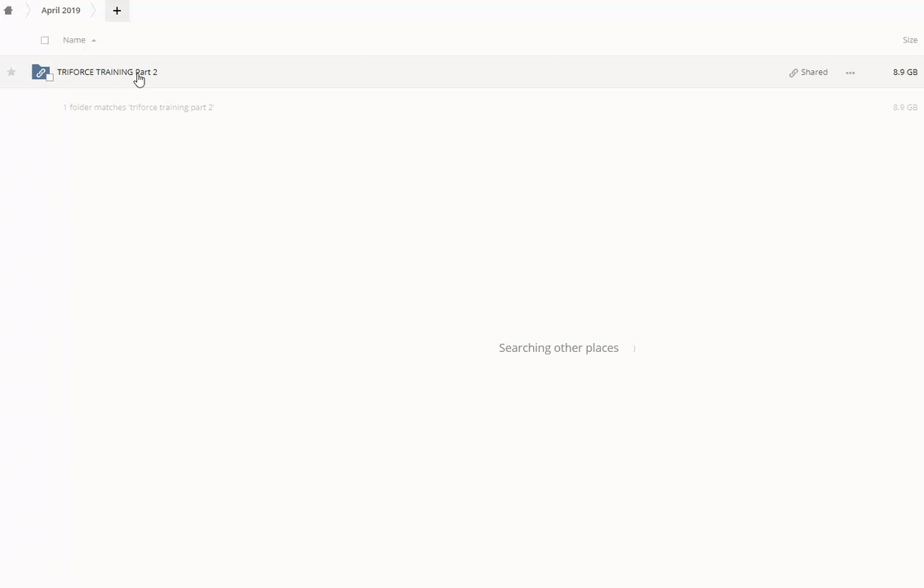Open the three-dot actions menu for the folder
This screenshot has height=588, width=924.
pyautogui.click(x=850, y=73)
